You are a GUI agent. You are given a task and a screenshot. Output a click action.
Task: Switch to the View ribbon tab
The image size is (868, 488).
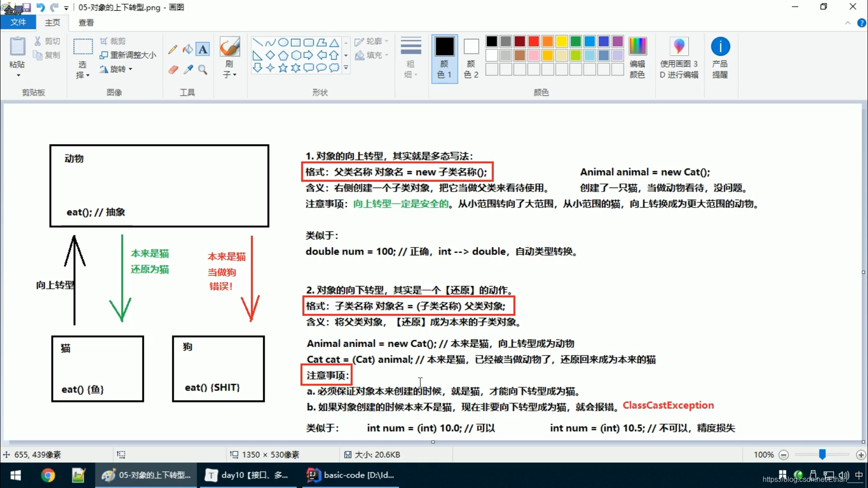86,23
